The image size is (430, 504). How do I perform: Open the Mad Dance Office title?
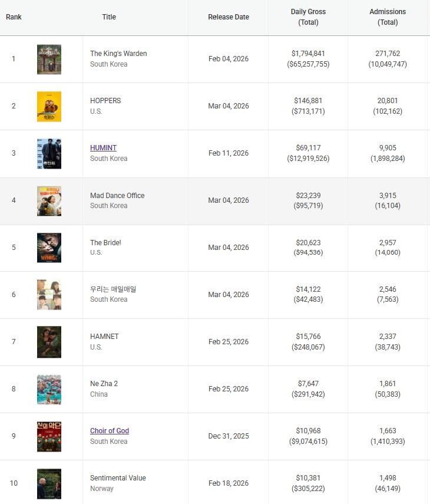click(x=117, y=195)
